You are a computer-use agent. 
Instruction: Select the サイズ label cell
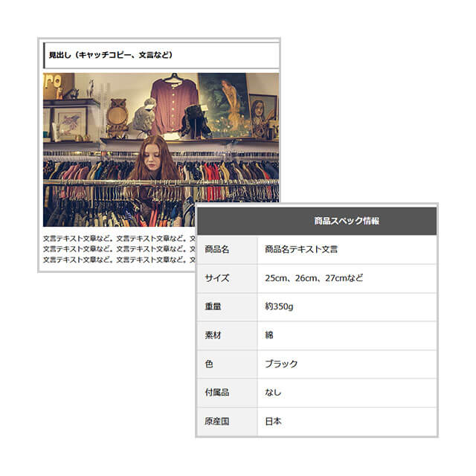click(x=217, y=278)
